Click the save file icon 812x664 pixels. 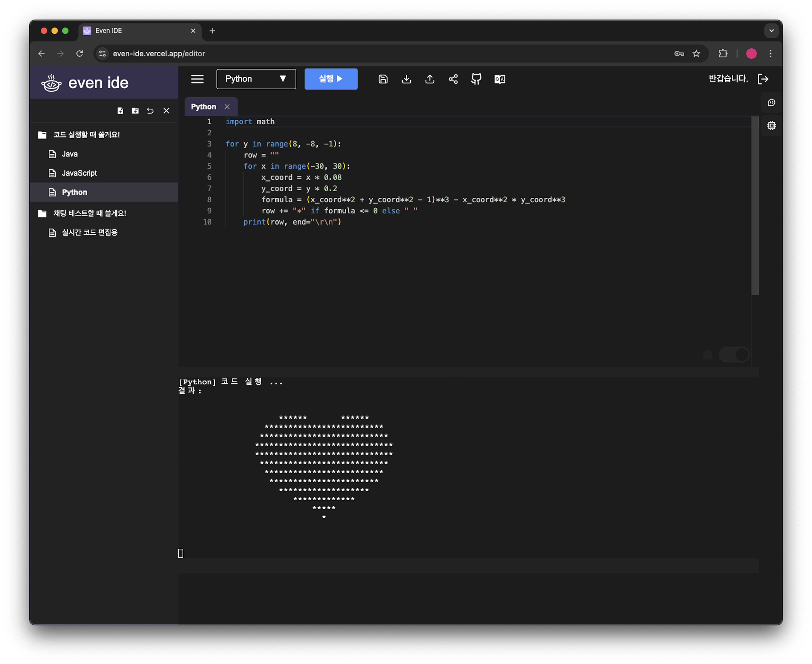coord(383,79)
